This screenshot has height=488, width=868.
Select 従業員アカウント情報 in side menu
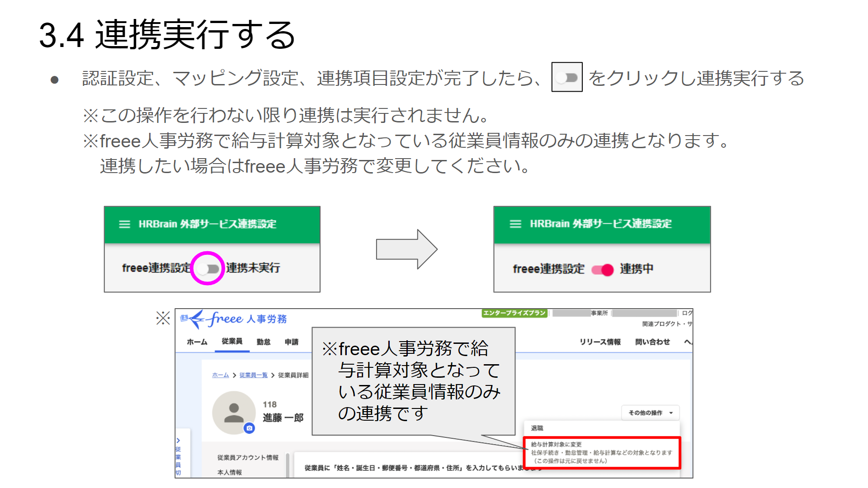pyautogui.click(x=248, y=457)
